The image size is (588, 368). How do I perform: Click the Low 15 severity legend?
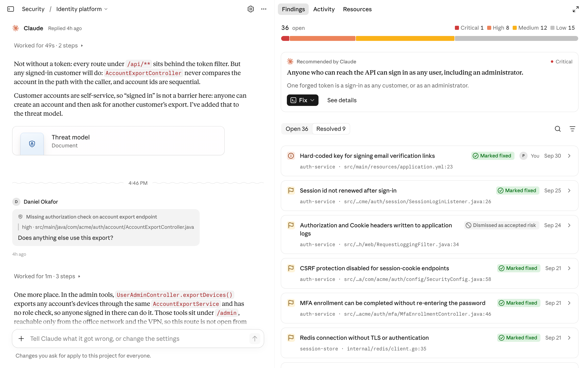tap(562, 28)
